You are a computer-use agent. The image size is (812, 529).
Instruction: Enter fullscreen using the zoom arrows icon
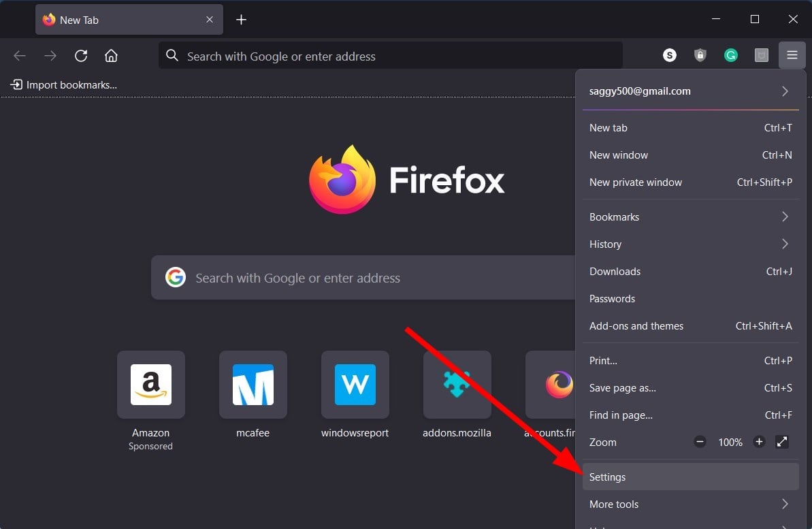[781, 442]
